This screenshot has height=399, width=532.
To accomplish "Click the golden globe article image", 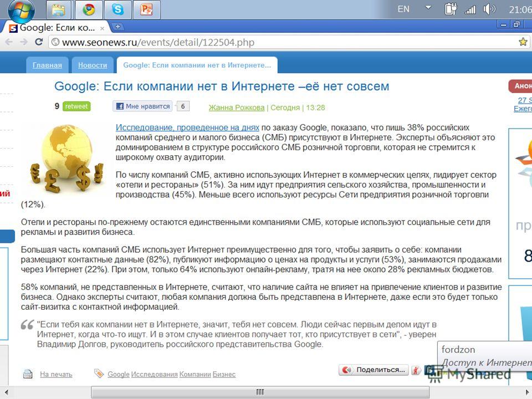I will [x=66, y=158].
